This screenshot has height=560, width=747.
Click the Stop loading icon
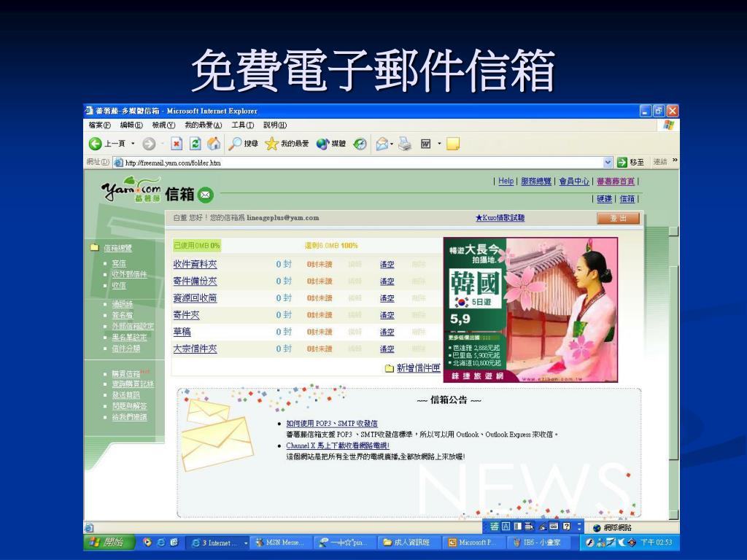tap(177, 144)
